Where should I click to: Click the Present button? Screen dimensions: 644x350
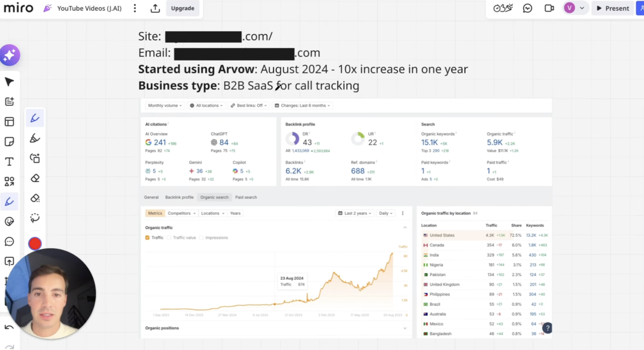tap(612, 8)
